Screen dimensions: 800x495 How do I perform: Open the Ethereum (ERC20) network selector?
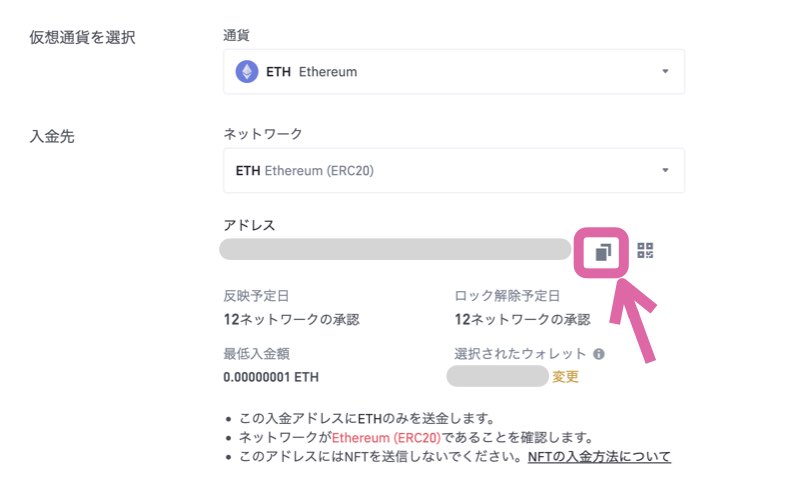pos(454,170)
